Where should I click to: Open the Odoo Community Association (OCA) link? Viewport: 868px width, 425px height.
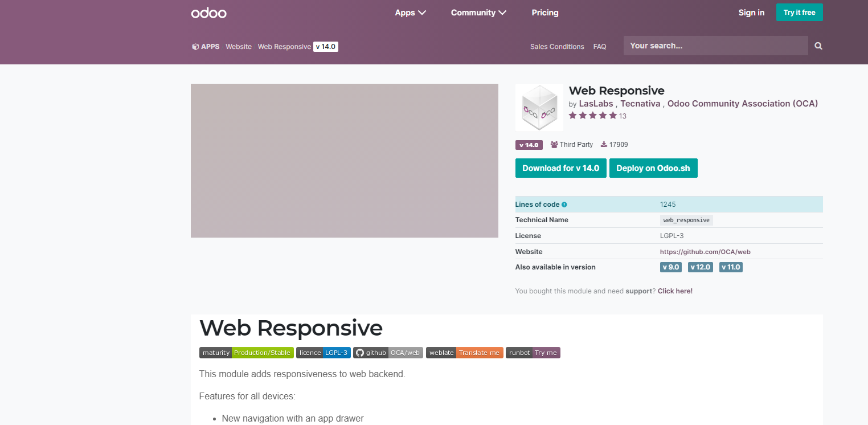pyautogui.click(x=743, y=104)
